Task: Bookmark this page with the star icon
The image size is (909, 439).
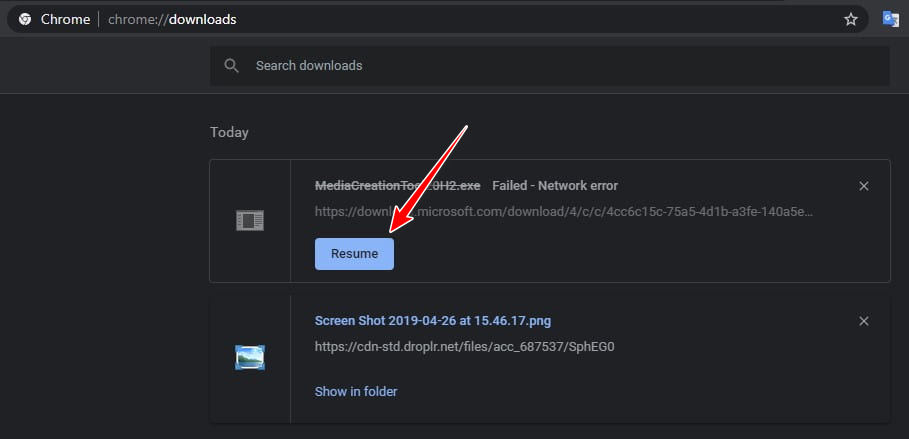Action: click(851, 19)
